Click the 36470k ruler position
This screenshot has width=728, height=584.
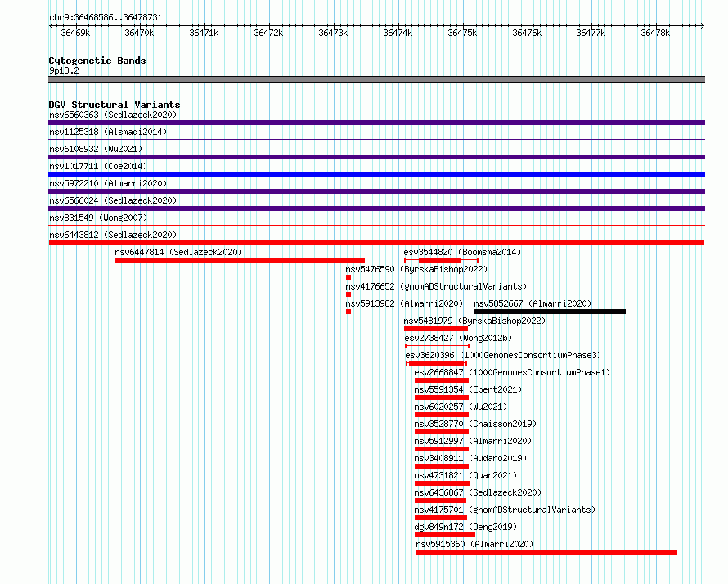(139, 33)
